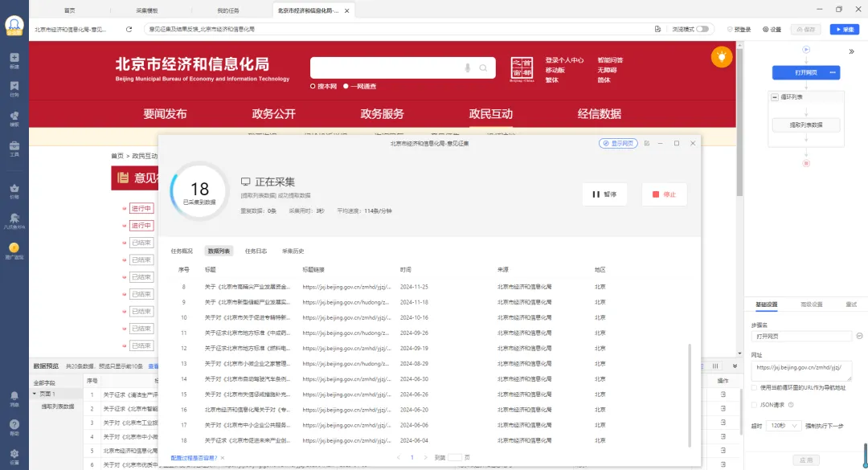Open the 任务概况 tab in dialog
This screenshot has width=868, height=470.
pos(182,251)
